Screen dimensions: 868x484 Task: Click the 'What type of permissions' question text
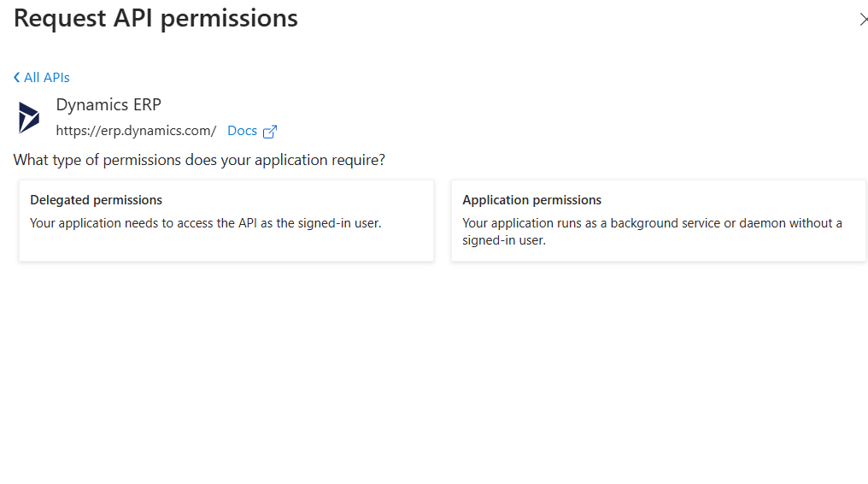(199, 160)
